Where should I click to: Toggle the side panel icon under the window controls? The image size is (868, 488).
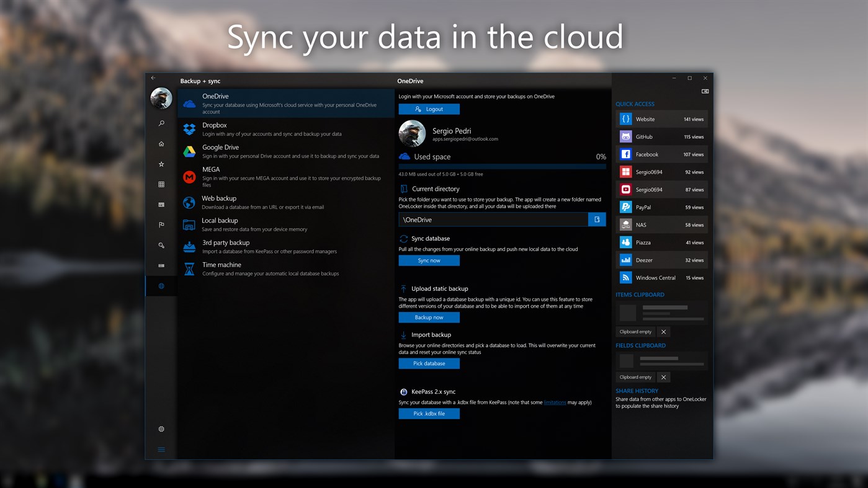[x=705, y=91]
